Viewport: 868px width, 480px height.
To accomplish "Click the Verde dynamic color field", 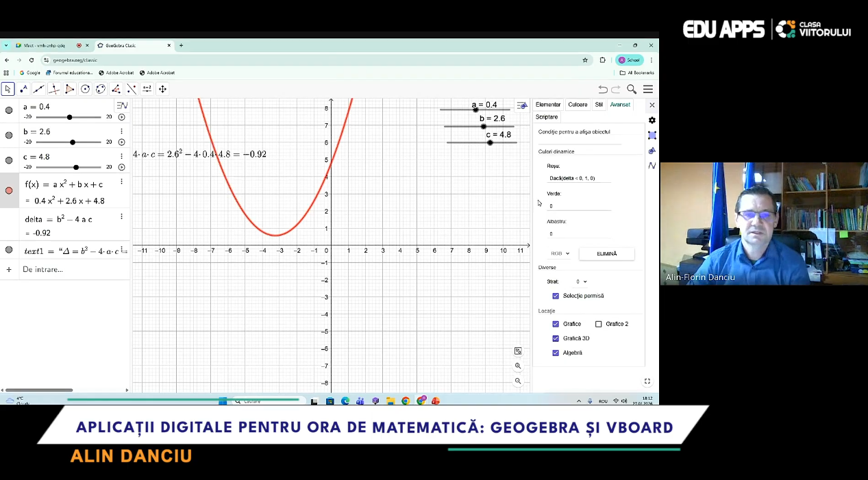I will [579, 205].
